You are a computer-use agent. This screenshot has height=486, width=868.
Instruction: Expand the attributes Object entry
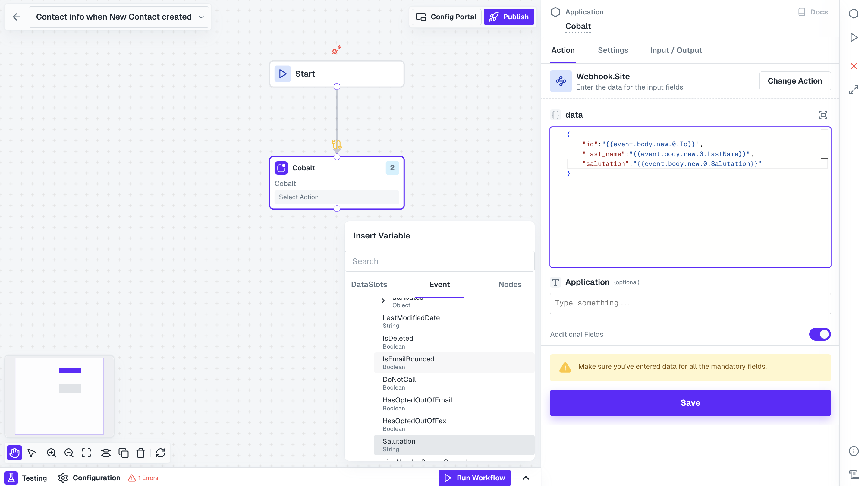383,300
